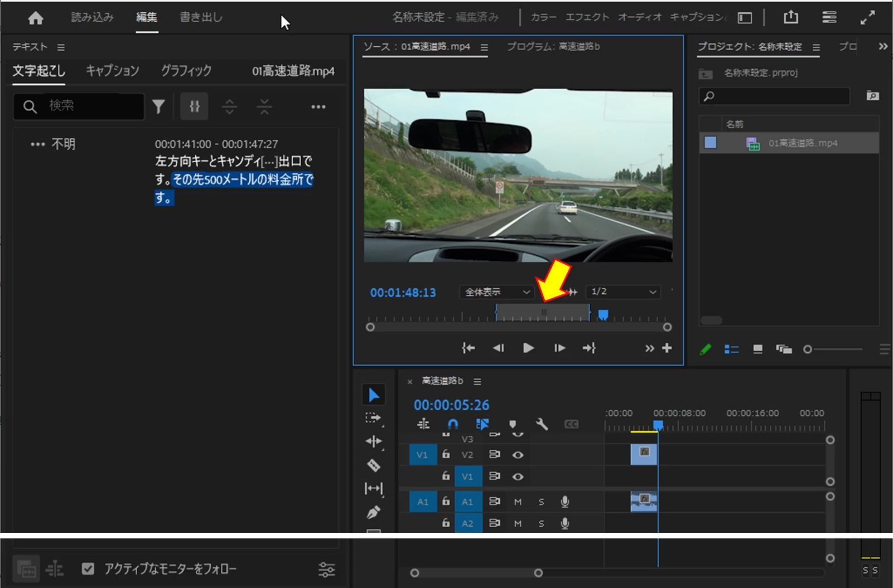The height and width of the screenshot is (588, 893).
Task: Pick the Ripple Edit tool
Action: tap(373, 441)
